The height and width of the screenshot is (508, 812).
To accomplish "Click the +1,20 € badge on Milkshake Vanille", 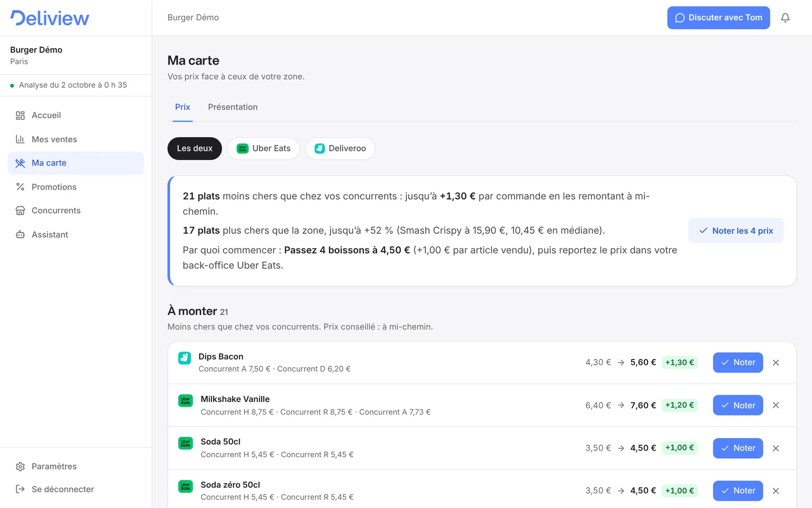I will coord(680,405).
